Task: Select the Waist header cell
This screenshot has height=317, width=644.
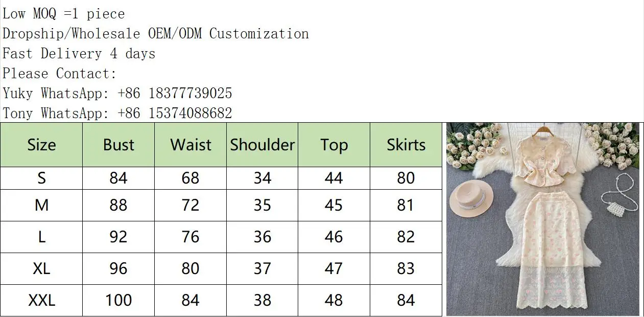Action: 190,145
